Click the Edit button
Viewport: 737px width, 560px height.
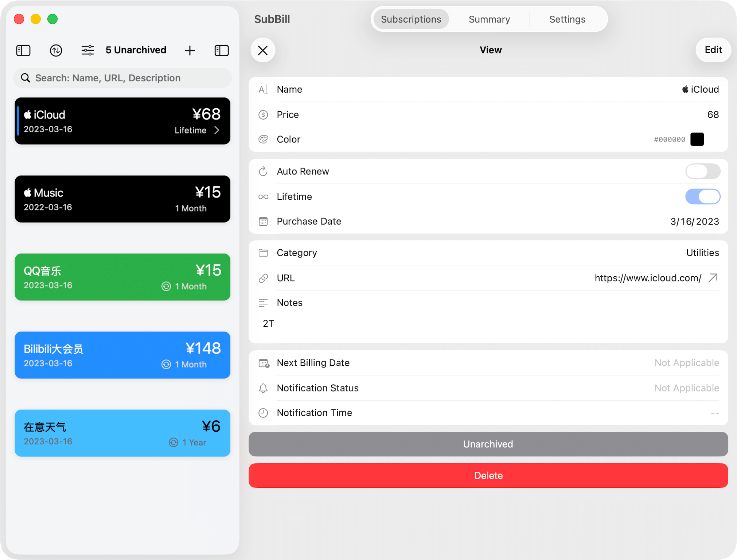coord(713,50)
